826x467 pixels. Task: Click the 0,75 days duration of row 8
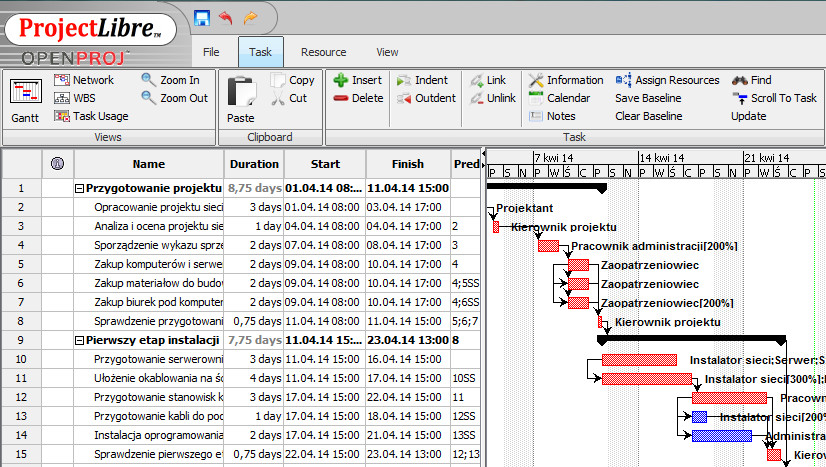254,321
